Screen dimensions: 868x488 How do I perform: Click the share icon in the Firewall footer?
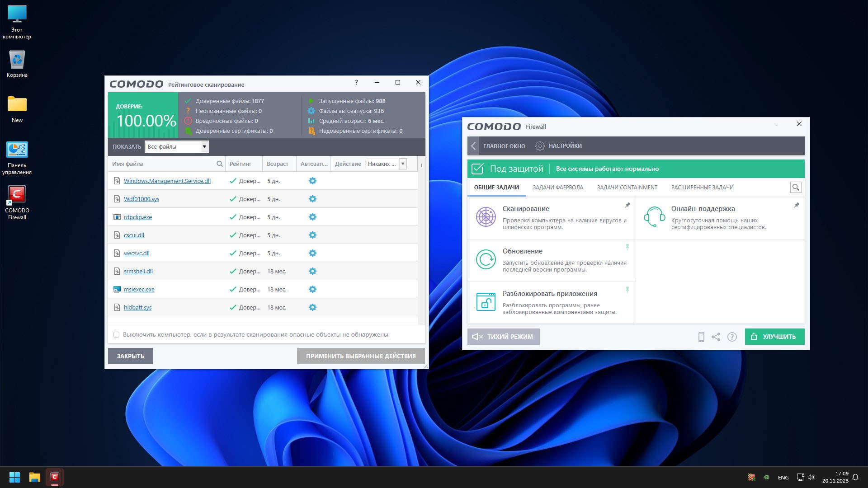[x=716, y=337]
